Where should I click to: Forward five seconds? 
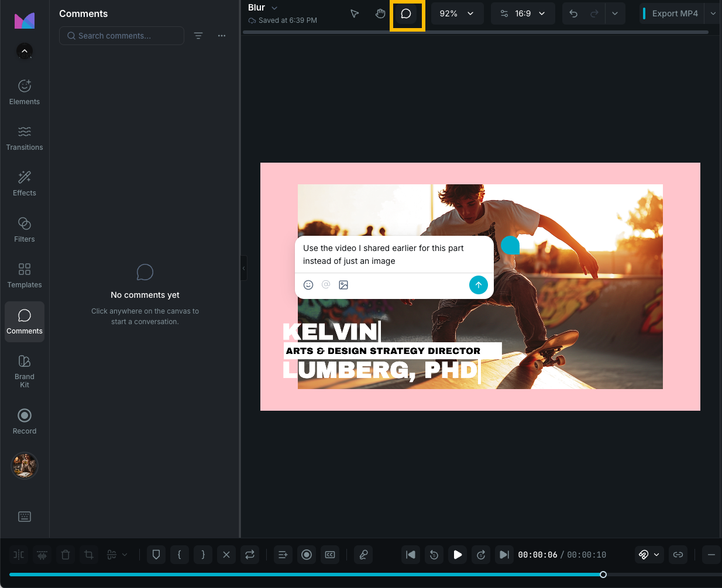click(x=481, y=555)
